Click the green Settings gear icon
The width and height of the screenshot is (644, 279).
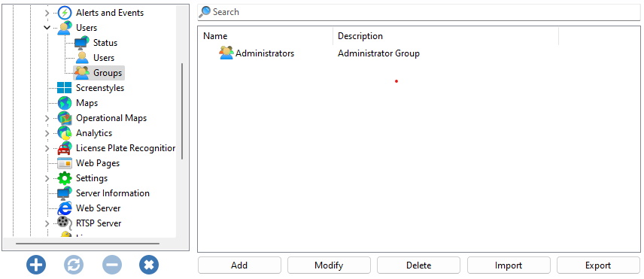[65, 178]
